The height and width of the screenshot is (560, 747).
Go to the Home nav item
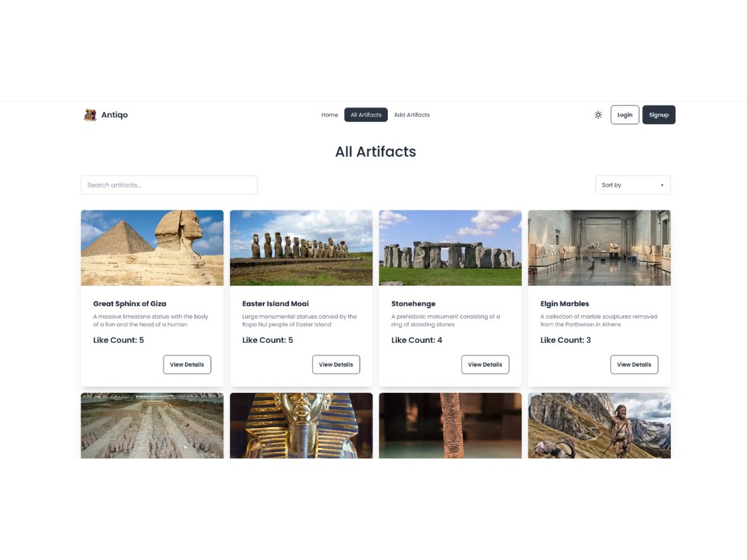pos(329,115)
